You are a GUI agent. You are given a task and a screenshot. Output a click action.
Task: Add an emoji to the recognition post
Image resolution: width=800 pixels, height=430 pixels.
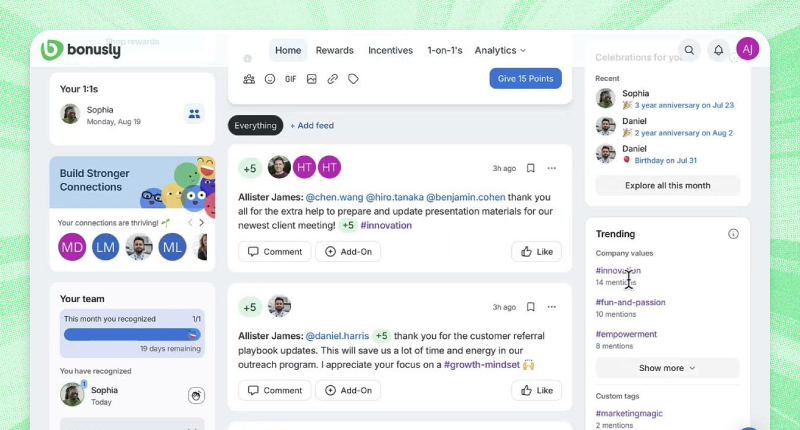pos(270,79)
